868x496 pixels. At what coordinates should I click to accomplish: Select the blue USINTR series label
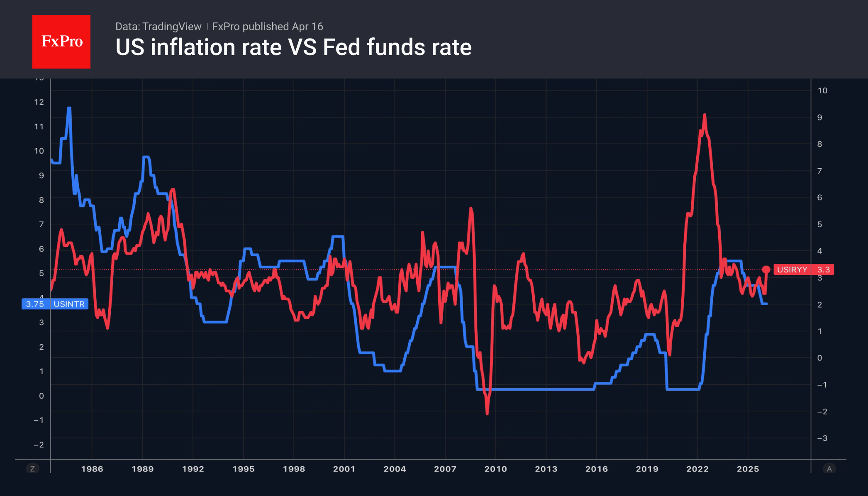(x=69, y=304)
